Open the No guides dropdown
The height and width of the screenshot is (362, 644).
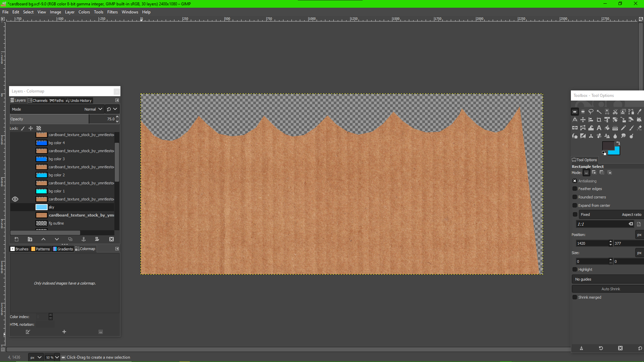(607, 279)
